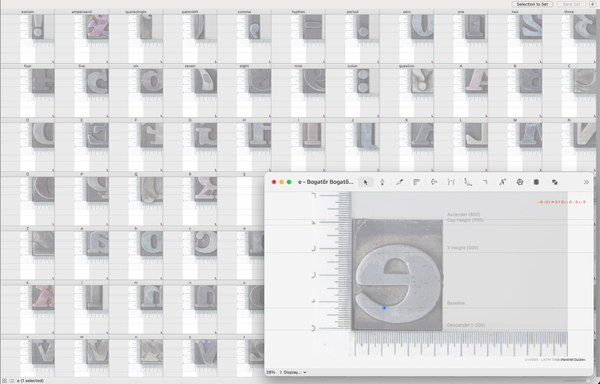Screen dimensions: 600x384
Task: Select the lowercase w glyph cell
Action: (x=82, y=356)
